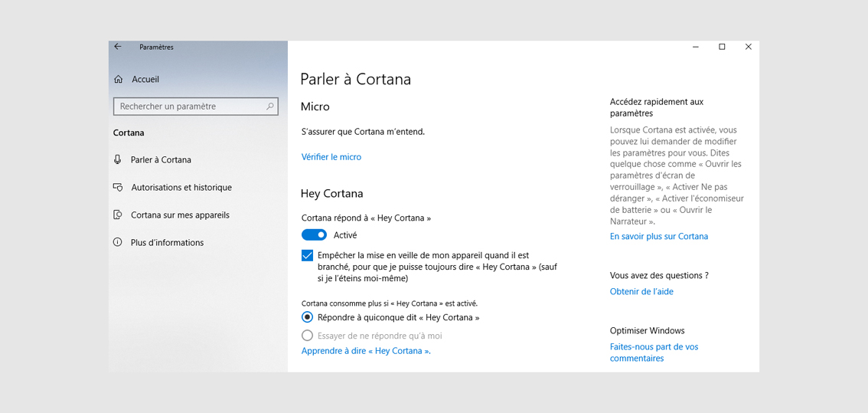Click the microphone icon for Parler à Cortana
This screenshot has width=868, height=413.
coord(117,159)
